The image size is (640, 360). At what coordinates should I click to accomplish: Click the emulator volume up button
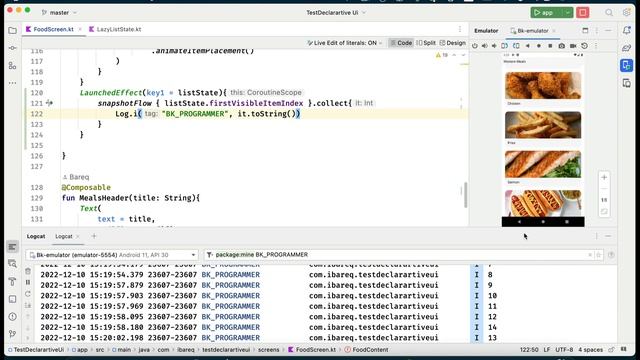tap(484, 46)
